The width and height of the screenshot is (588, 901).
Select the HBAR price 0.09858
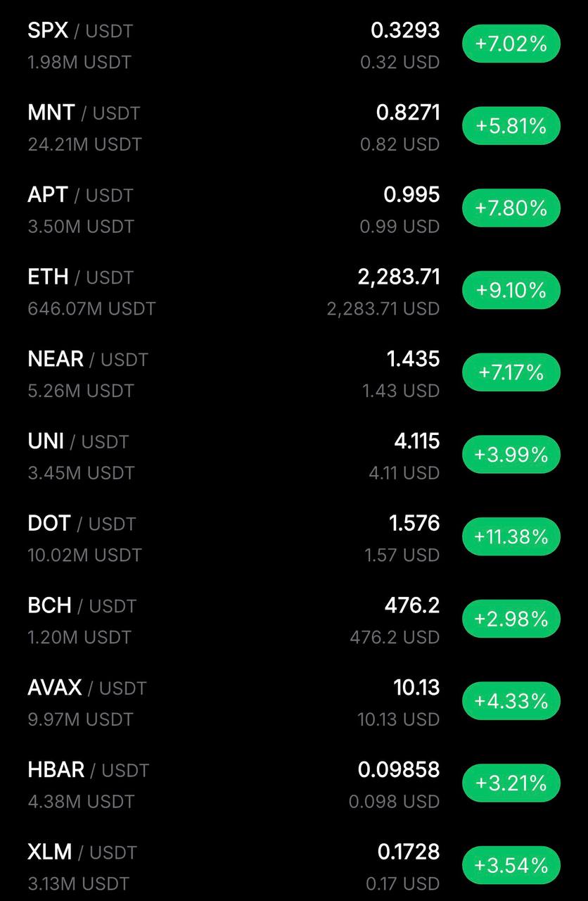[398, 770]
